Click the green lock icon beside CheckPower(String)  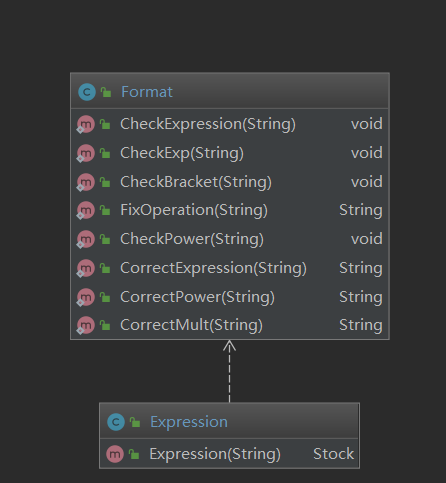(105, 239)
